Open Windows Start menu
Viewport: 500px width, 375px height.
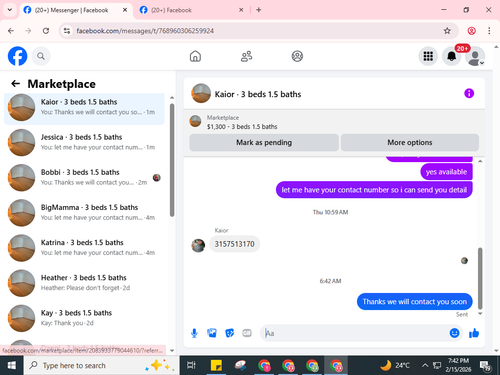tap(12, 366)
